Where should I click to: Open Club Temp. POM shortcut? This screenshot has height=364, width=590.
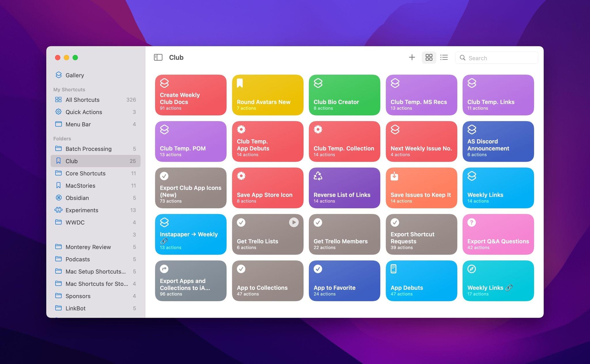(x=191, y=141)
